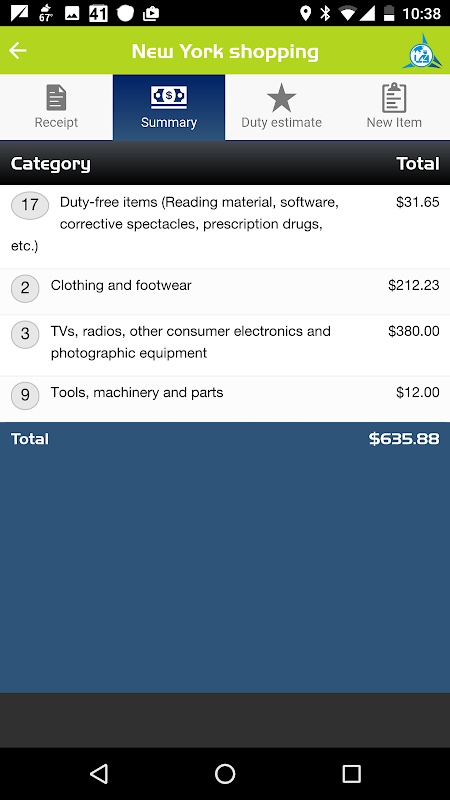
Task: Tap the Summary money icon
Action: point(169,97)
